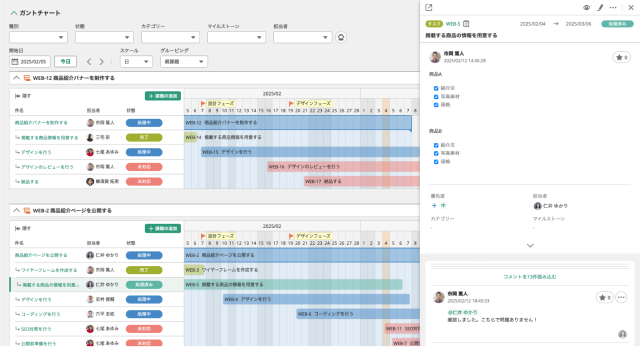Click the 完了 status badge in WEB-14 row
Image resolution: width=640 pixels, height=360 pixels.
pyautogui.click(x=144, y=138)
